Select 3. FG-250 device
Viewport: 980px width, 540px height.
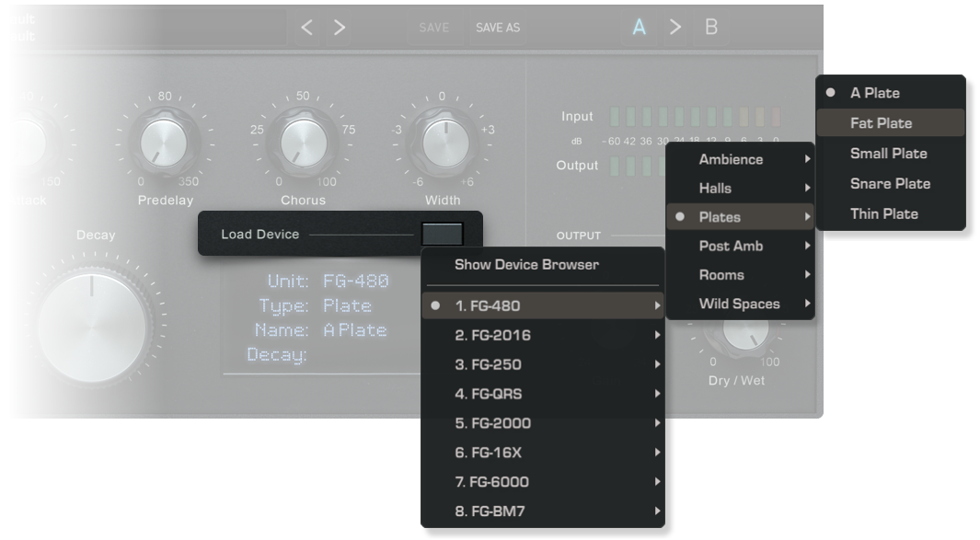pos(542,364)
